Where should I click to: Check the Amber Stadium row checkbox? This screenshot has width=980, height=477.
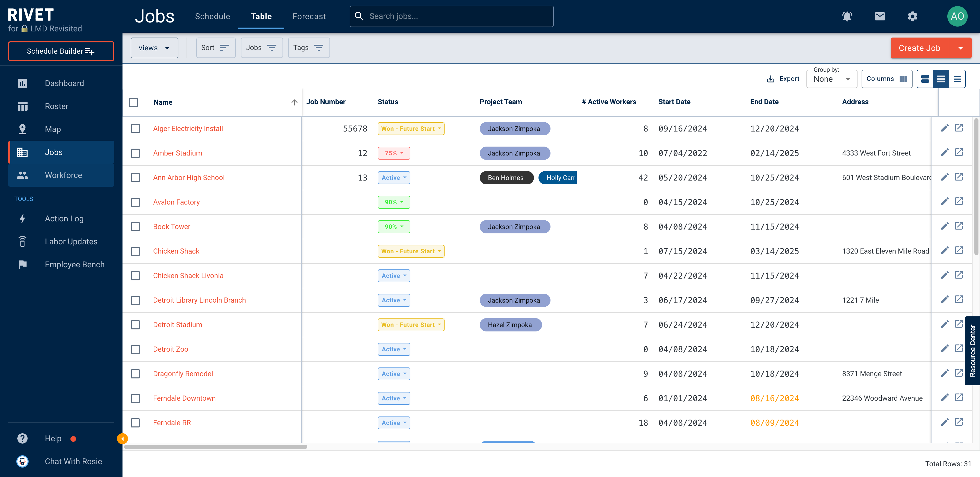(x=135, y=153)
